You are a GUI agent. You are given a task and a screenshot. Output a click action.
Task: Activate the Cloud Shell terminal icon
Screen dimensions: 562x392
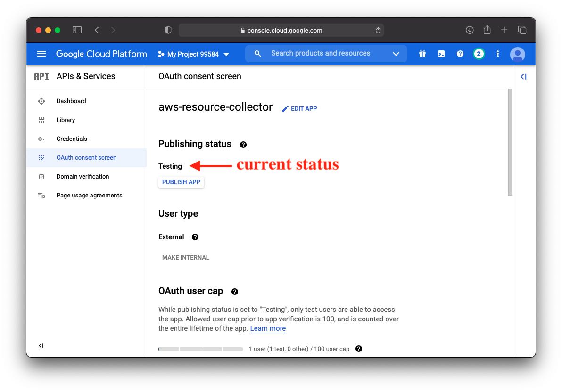click(441, 54)
